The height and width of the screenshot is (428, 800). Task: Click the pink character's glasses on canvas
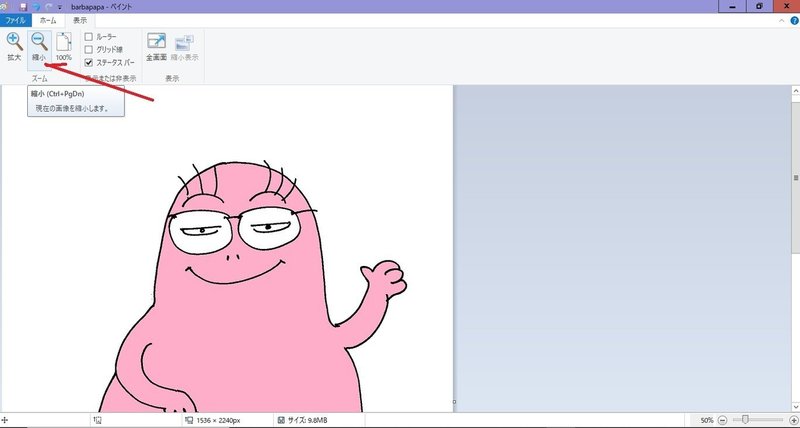coord(236,229)
